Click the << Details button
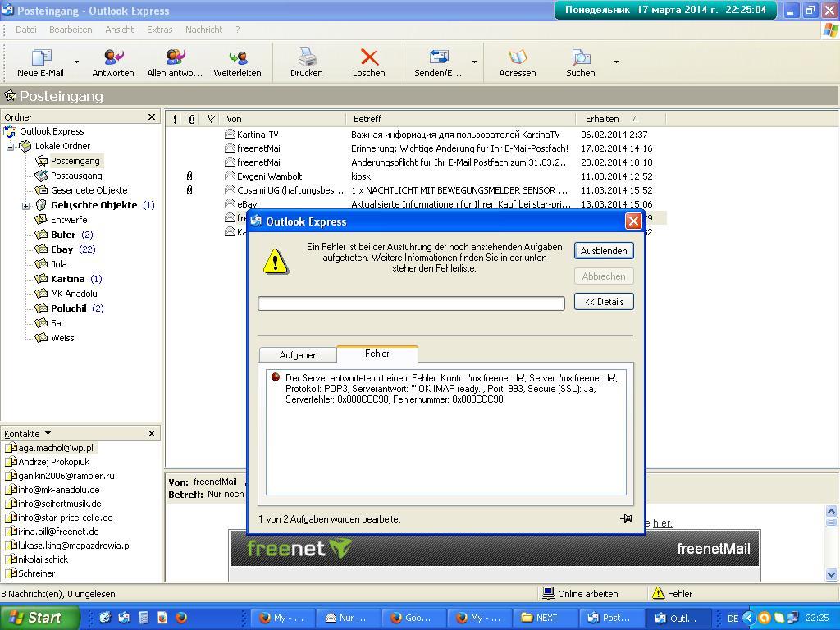This screenshot has width=840, height=630. [x=604, y=302]
